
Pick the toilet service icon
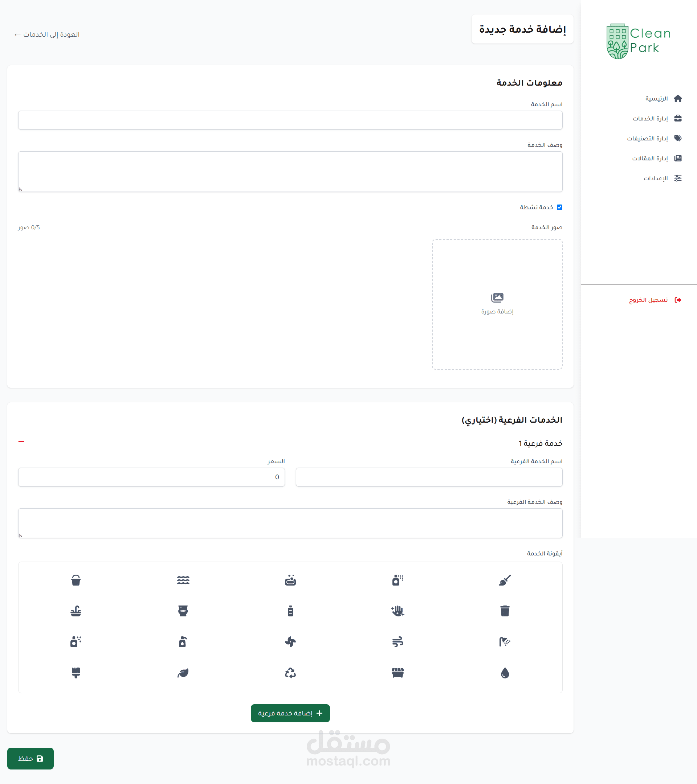183,611
